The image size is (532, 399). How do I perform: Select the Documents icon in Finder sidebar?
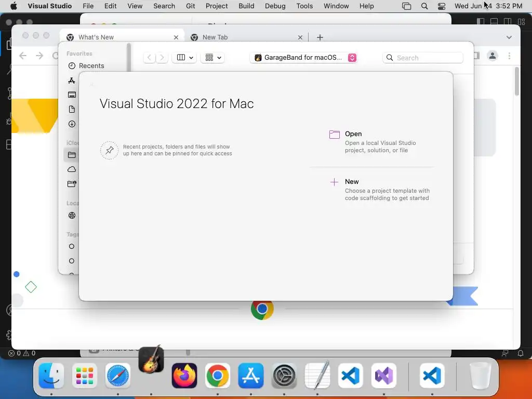coord(72,109)
